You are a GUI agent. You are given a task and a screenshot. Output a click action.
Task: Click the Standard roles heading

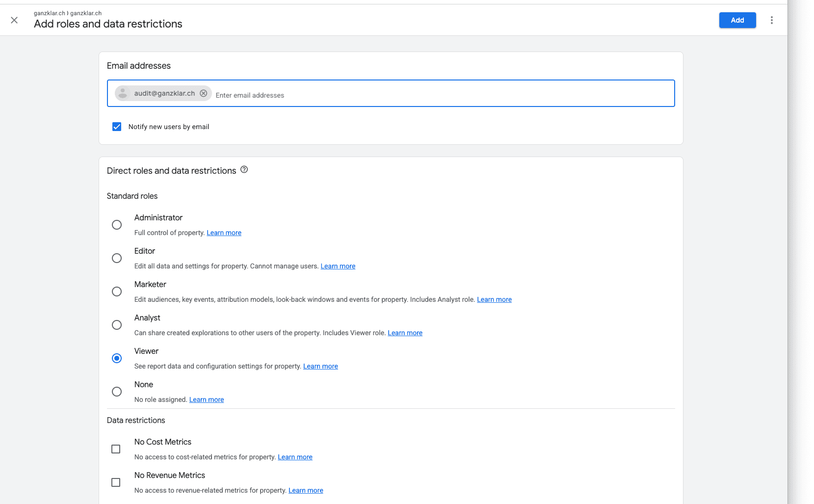point(132,196)
